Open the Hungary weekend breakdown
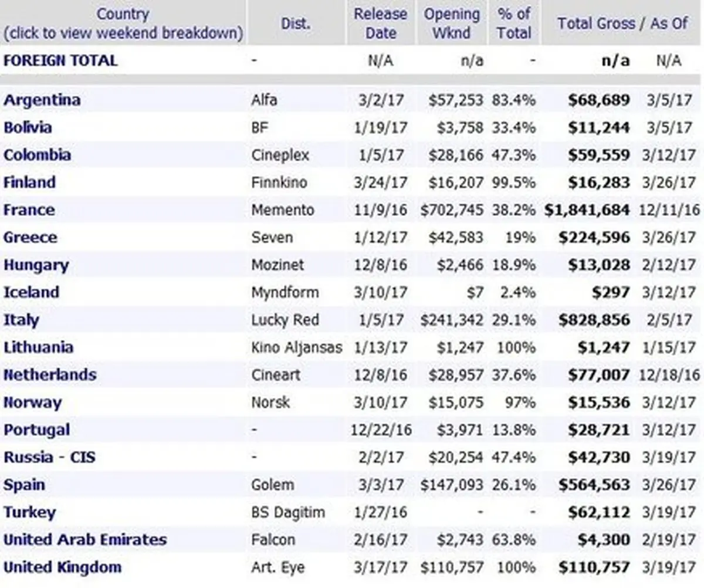This screenshot has height=588, width=704. pos(36,265)
